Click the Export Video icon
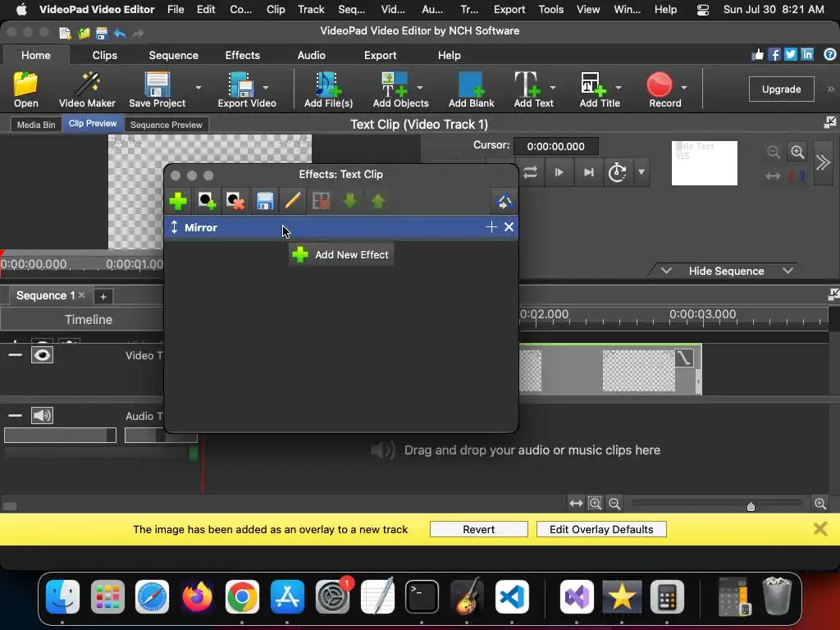Image resolution: width=840 pixels, height=630 pixels. 241,84
